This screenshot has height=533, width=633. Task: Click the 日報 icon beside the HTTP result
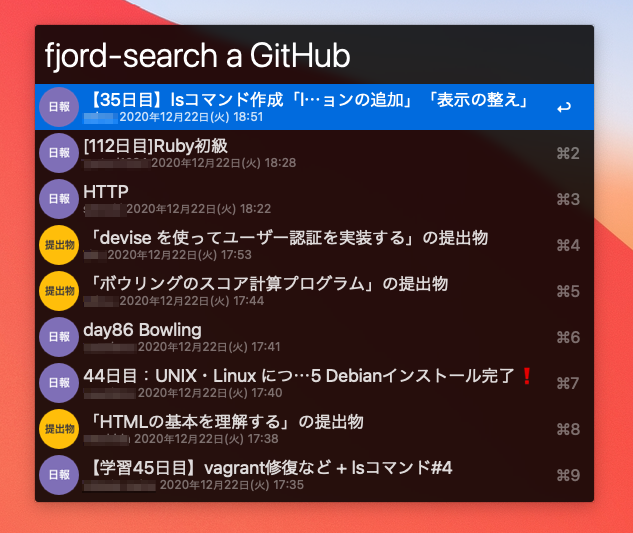click(x=59, y=199)
